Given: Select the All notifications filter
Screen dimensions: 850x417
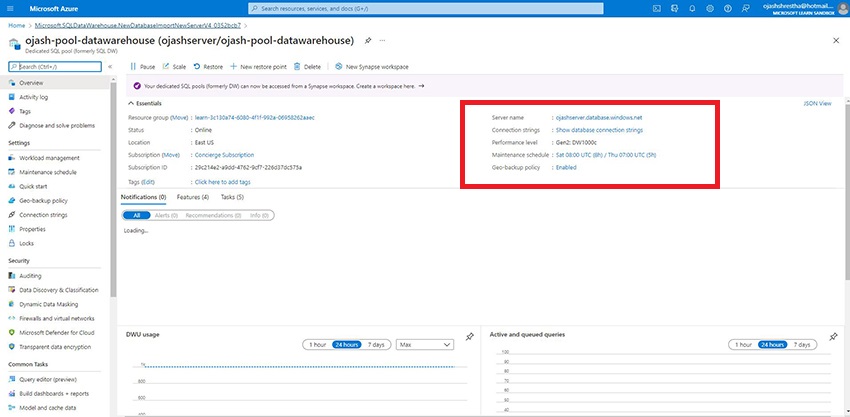Looking at the screenshot, I should [137, 215].
